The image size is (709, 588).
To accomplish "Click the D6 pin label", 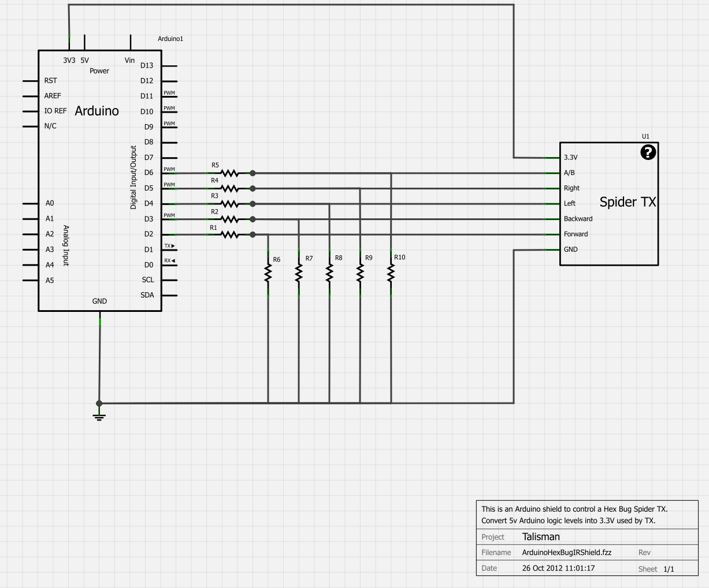I will pyautogui.click(x=149, y=173).
